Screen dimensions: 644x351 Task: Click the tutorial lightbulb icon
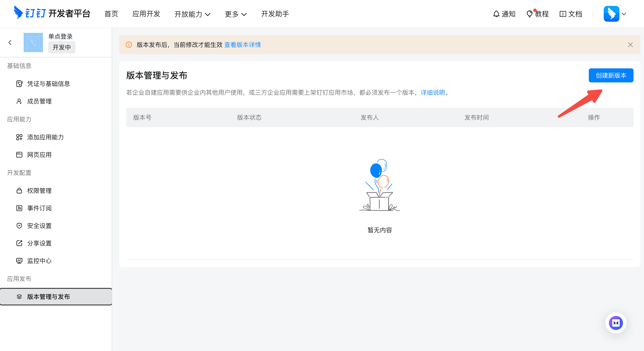pyautogui.click(x=529, y=14)
